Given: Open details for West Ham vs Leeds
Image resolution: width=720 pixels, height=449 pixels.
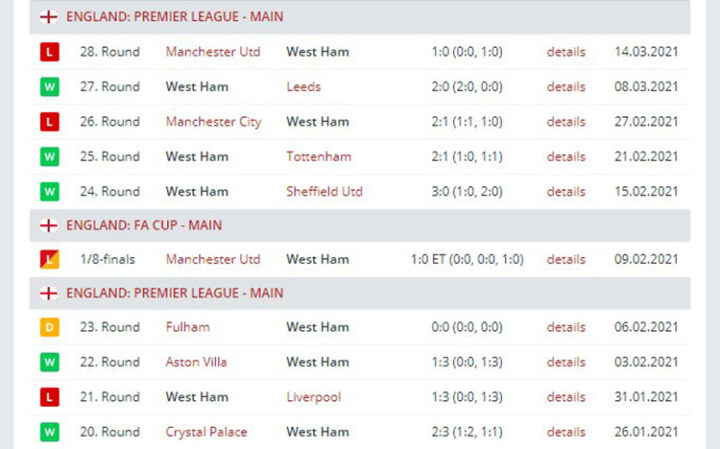Looking at the screenshot, I should 566,87.
